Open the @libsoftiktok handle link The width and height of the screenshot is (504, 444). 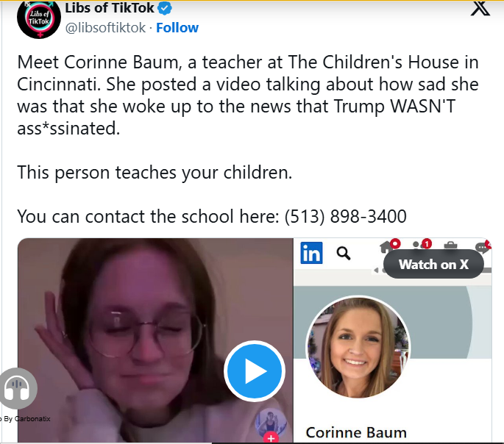(x=105, y=28)
